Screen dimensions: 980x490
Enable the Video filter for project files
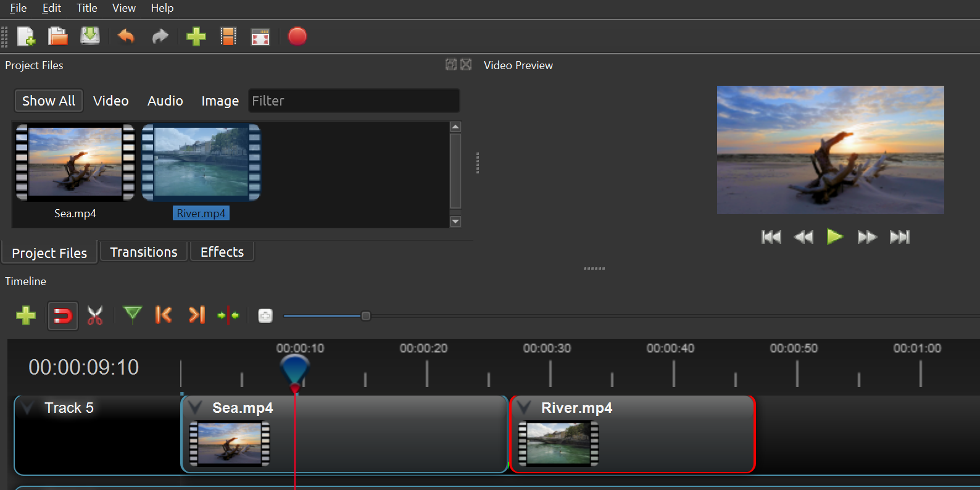(x=111, y=101)
